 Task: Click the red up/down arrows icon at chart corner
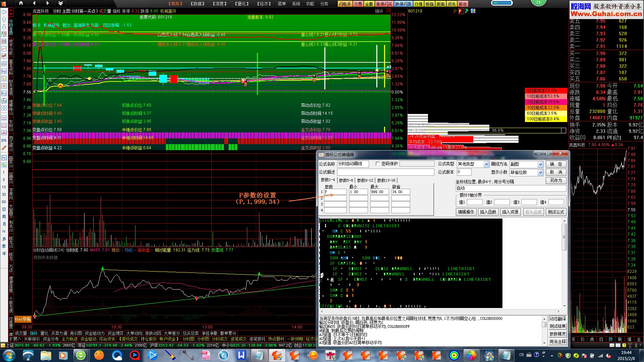pyautogui.click(x=11, y=12)
